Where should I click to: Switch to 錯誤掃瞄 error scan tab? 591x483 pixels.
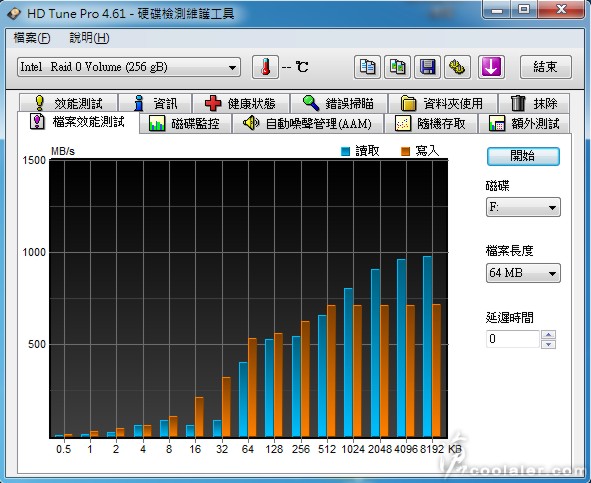339,103
